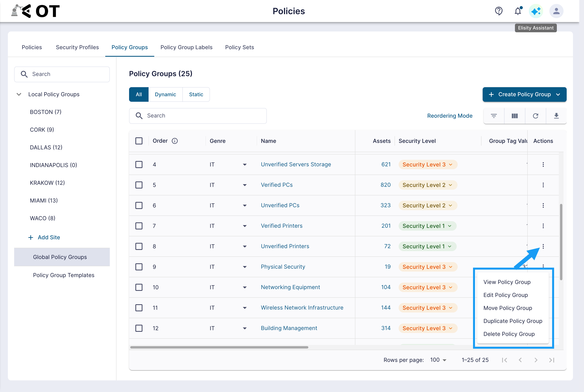
Task: Open the notifications bell
Action: (x=518, y=11)
